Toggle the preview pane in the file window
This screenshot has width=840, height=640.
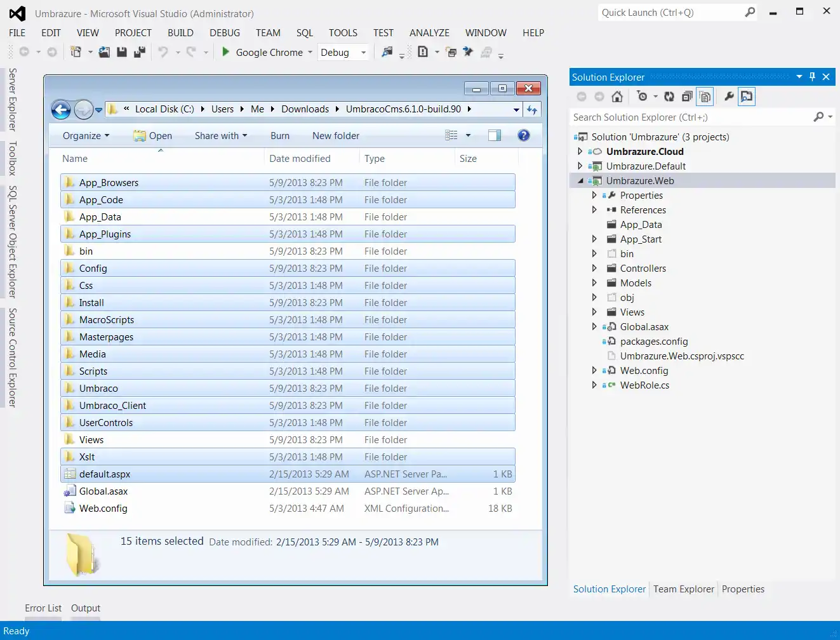pyautogui.click(x=495, y=135)
